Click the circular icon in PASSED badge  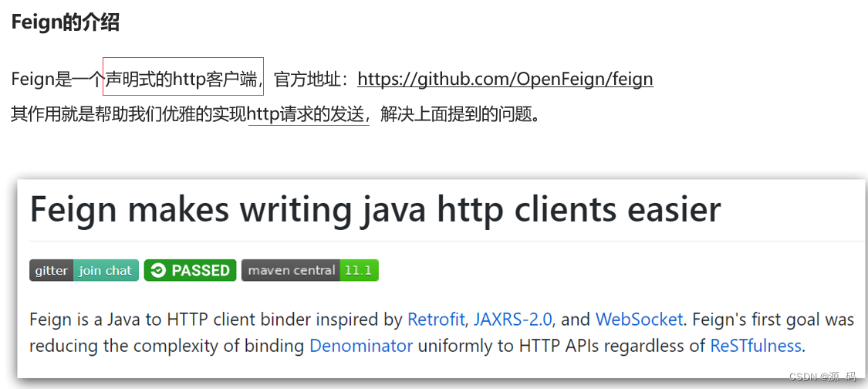pyautogui.click(x=158, y=270)
